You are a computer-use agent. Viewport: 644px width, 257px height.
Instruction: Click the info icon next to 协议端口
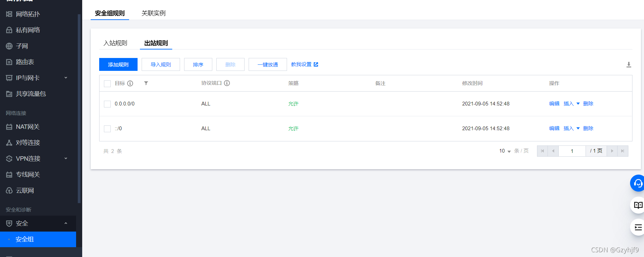pyautogui.click(x=227, y=83)
